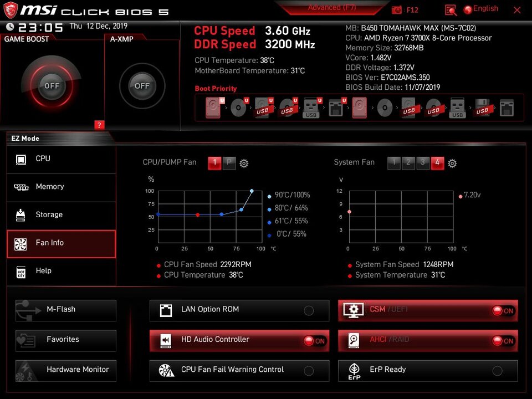Select the last network boot device icon
The height and width of the screenshot is (399, 532).
(507, 108)
